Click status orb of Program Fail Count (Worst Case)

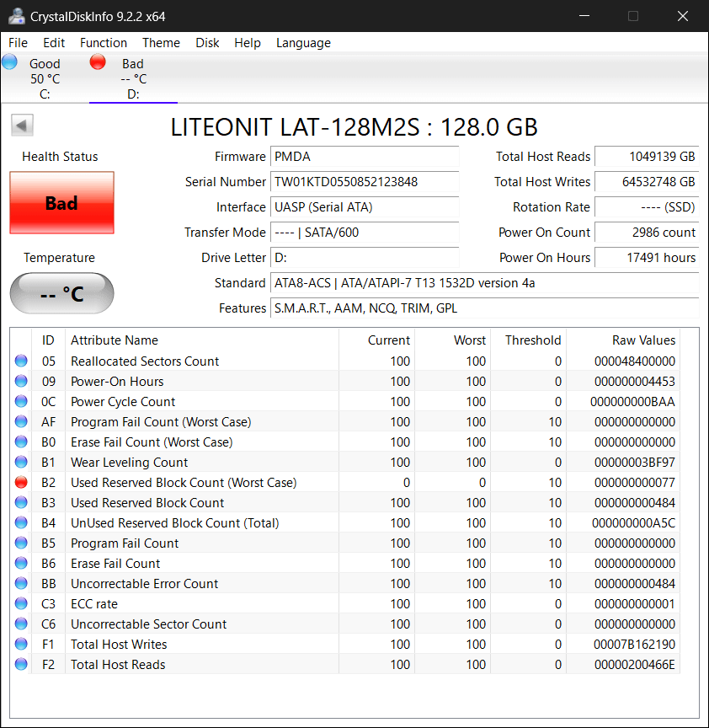click(x=21, y=421)
